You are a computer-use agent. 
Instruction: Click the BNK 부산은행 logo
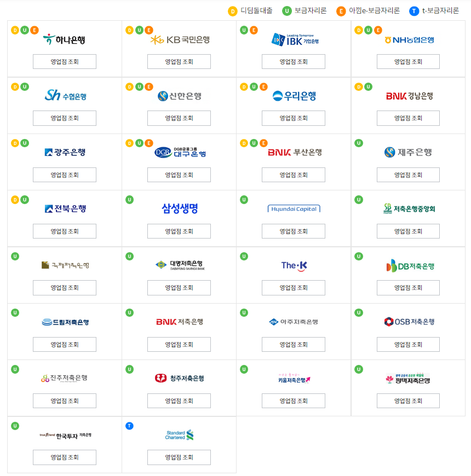tap(295, 152)
